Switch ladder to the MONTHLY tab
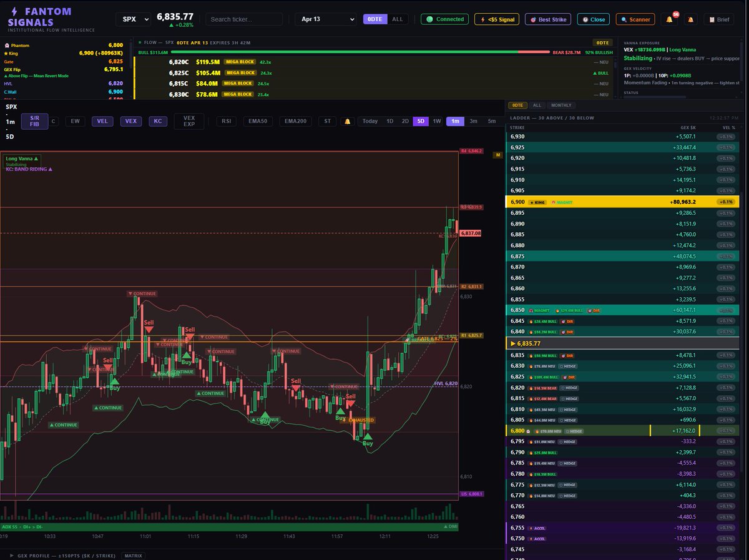Viewport: 749px width, 560px height. point(561,106)
